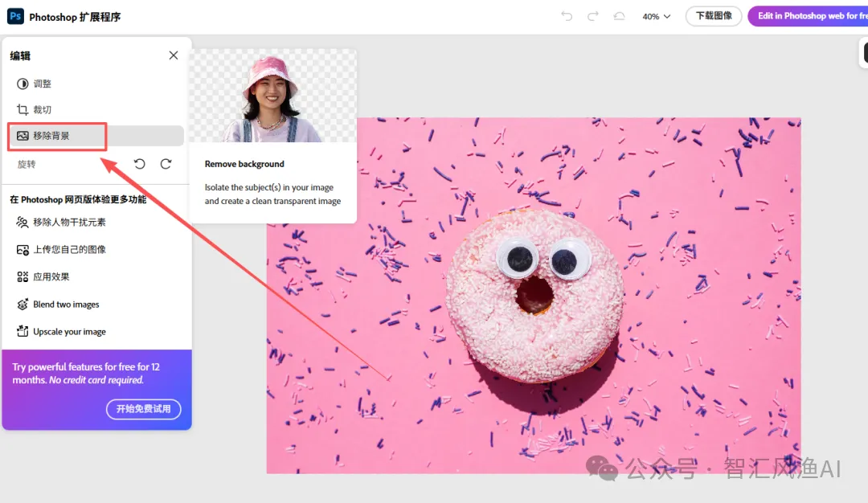The height and width of the screenshot is (503, 868).
Task: Click the Photoshop Ps logo icon
Action: pos(15,16)
